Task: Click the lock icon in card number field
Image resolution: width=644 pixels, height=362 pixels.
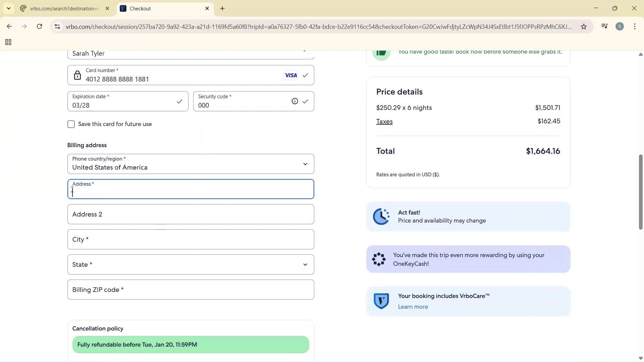Action: pyautogui.click(x=77, y=75)
